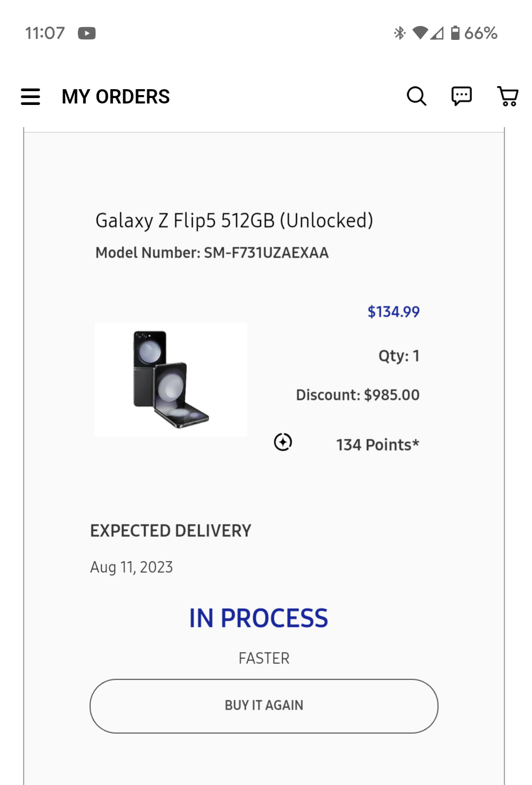The height and width of the screenshot is (785, 532).
Task: Tap the $134.99 price text
Action: click(x=393, y=311)
